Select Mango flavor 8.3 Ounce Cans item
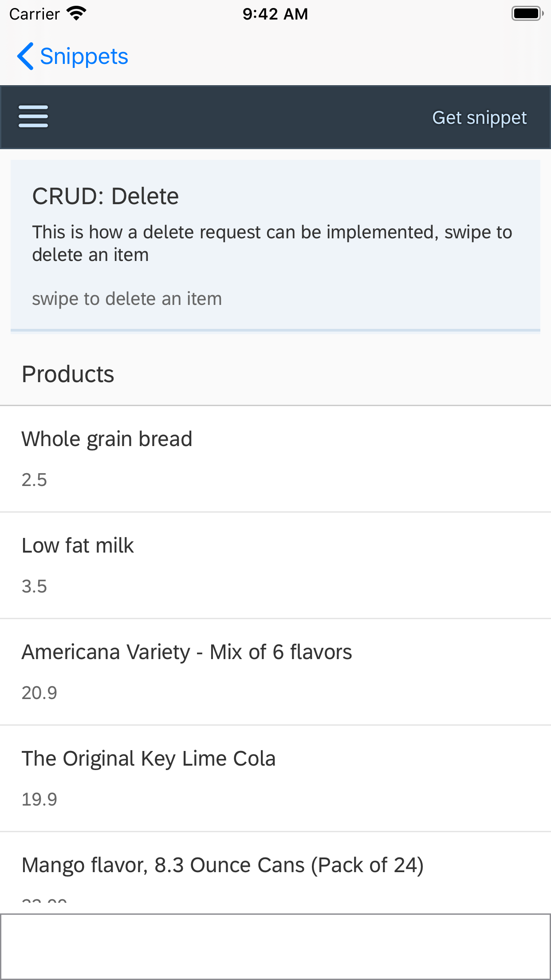551x980 pixels. (x=223, y=865)
